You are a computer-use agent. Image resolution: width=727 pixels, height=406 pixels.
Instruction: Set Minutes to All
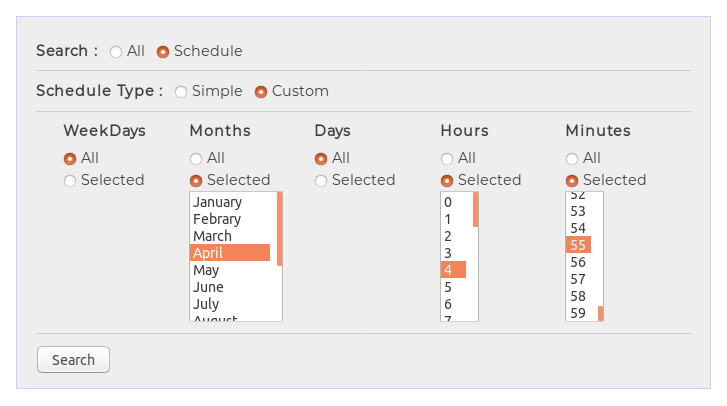pyautogui.click(x=572, y=159)
